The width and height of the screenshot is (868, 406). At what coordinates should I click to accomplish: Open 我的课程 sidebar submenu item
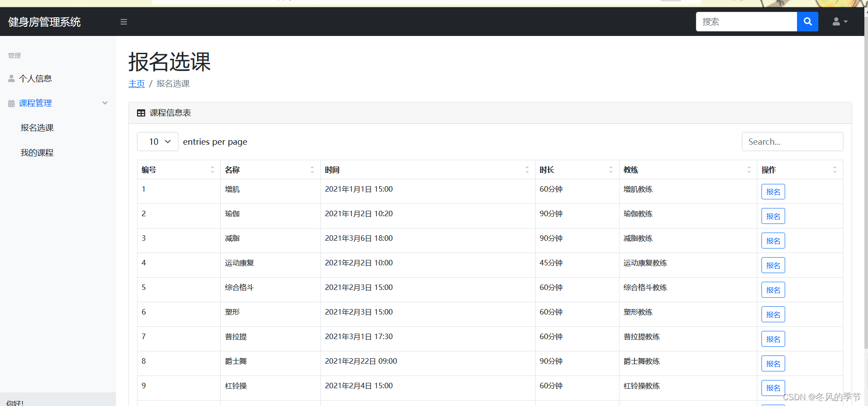37,153
